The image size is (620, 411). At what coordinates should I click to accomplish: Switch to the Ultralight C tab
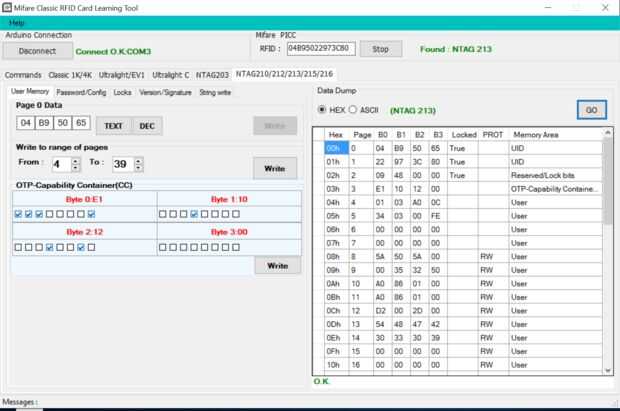click(x=170, y=75)
